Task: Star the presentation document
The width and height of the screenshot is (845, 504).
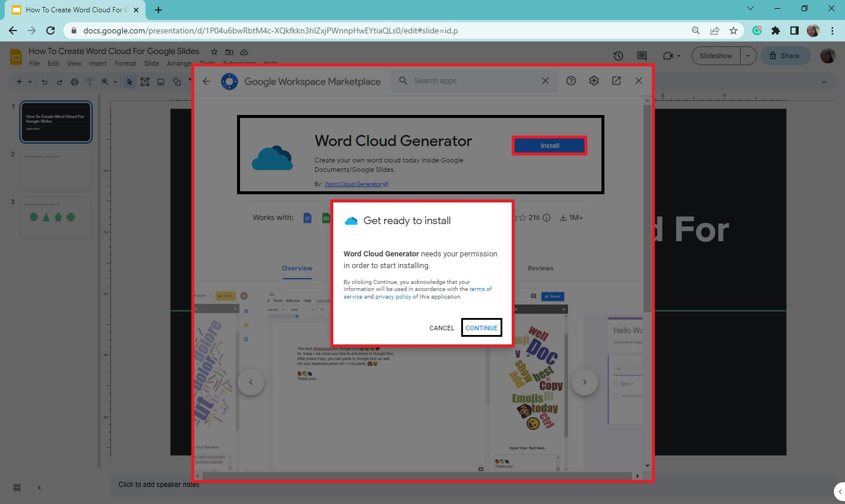Action: click(x=214, y=52)
